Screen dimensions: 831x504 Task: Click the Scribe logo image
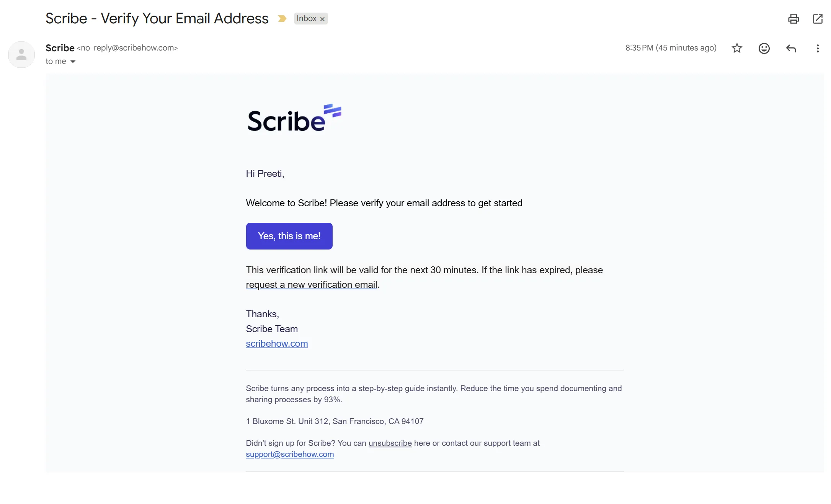[x=294, y=118]
